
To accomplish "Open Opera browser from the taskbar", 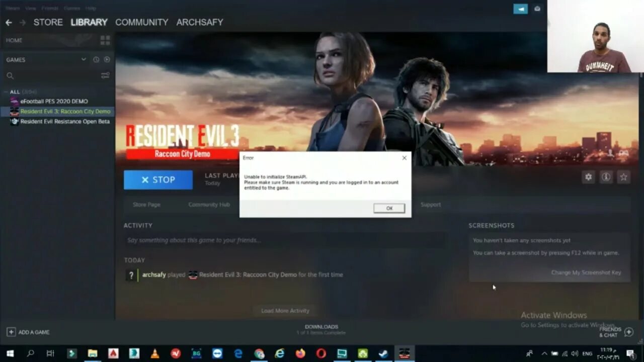I will click(321, 353).
